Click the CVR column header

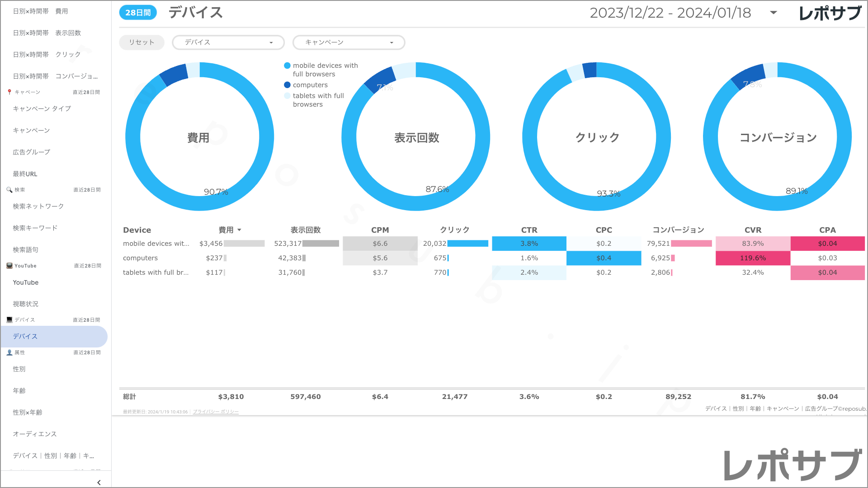point(753,230)
